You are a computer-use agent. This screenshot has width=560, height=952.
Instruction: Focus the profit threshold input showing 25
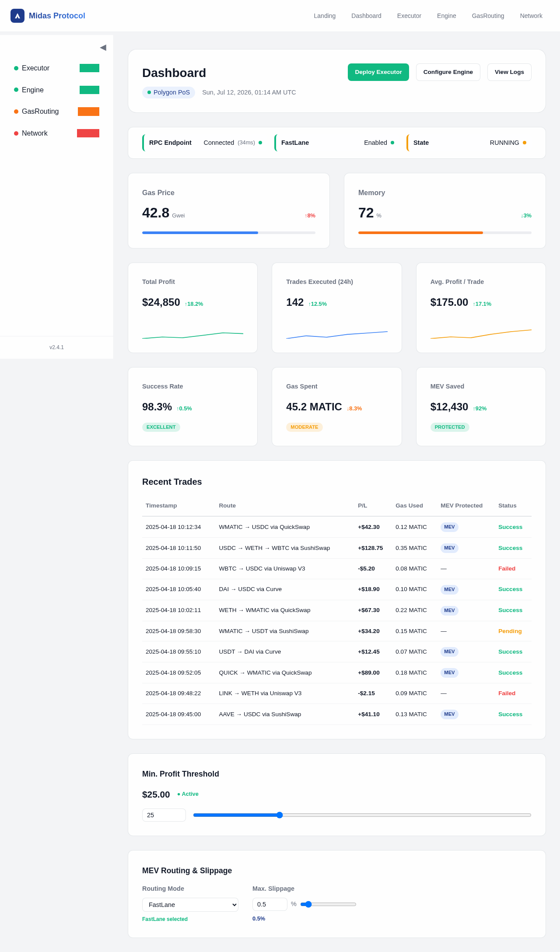pyautogui.click(x=164, y=815)
